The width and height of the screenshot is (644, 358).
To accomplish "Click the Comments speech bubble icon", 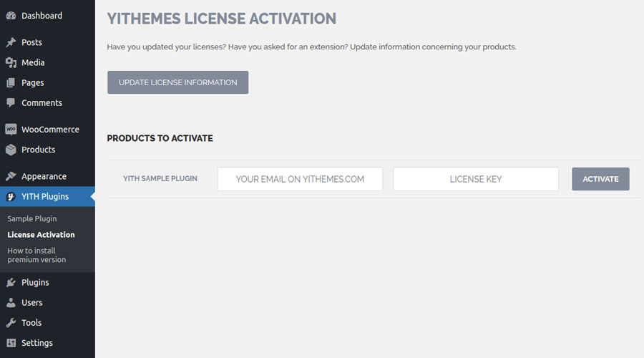I will [11, 103].
